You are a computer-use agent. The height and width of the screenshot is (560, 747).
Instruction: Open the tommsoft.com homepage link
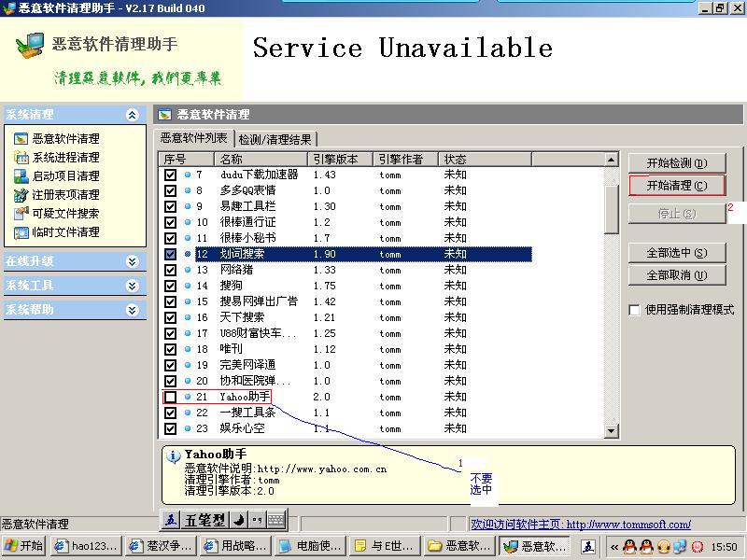[581, 525]
